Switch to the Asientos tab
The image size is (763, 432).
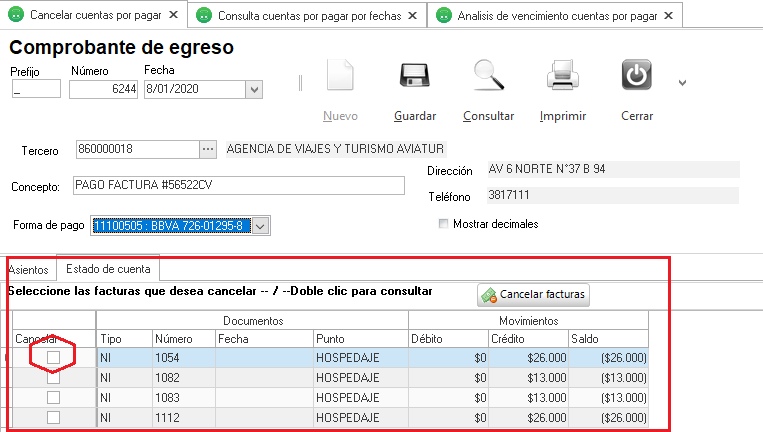tap(29, 270)
